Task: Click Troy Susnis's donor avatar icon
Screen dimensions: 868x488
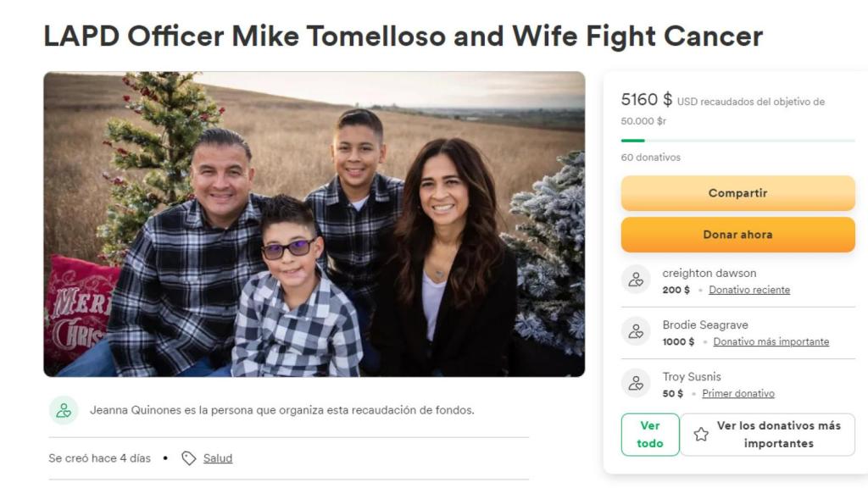Action: [636, 383]
